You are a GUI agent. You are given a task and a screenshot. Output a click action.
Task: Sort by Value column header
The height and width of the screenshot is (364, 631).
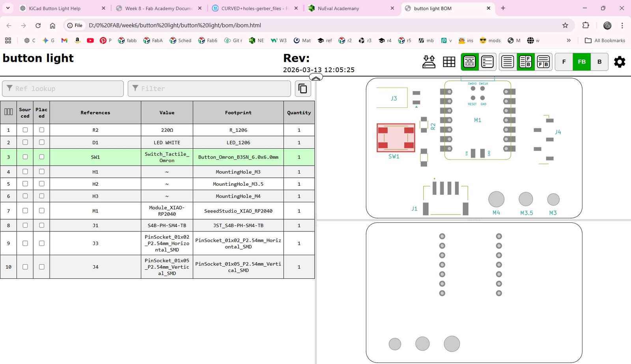[x=167, y=112]
